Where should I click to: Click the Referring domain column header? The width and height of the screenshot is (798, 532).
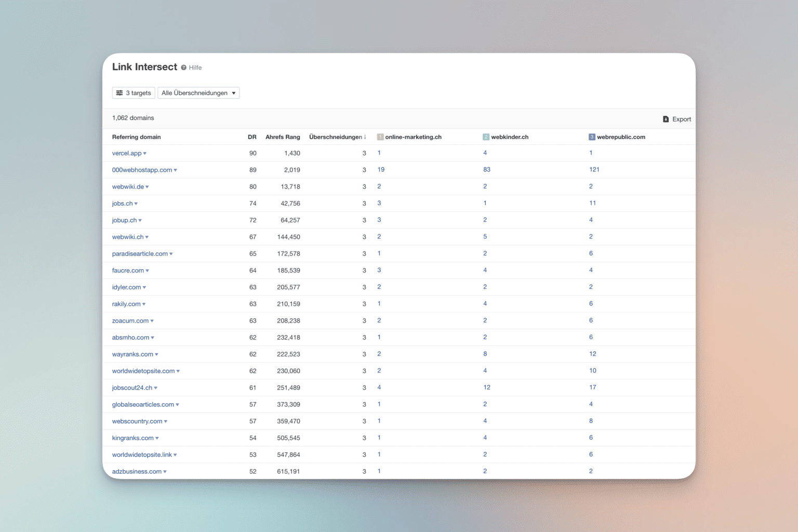[x=136, y=137]
